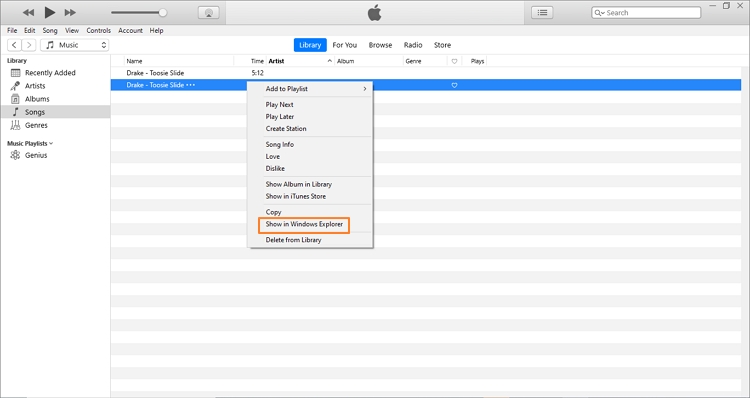Open the search magnifier options dropdown
This screenshot has width=750, height=398.
(x=599, y=13)
